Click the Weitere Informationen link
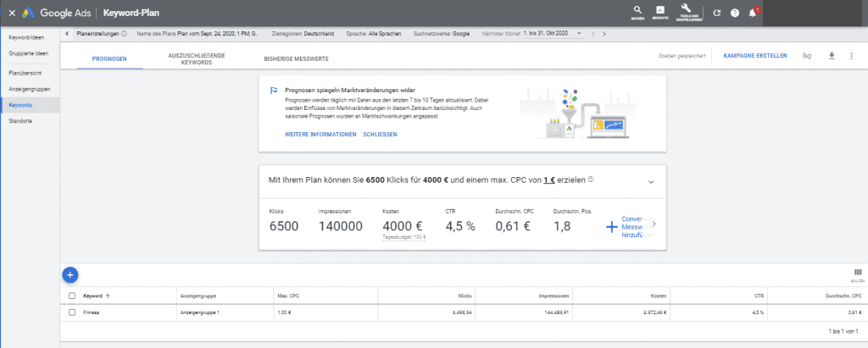The height and width of the screenshot is (348, 868). coord(320,135)
